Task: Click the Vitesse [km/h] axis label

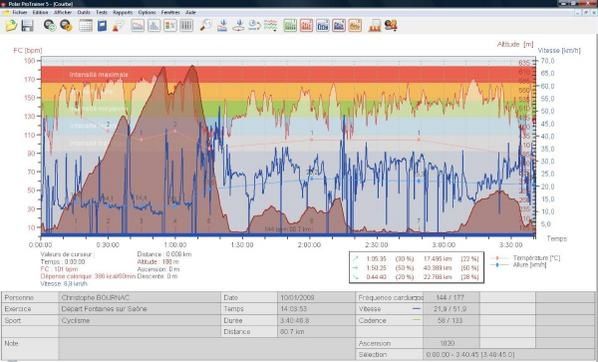Action: (559, 50)
